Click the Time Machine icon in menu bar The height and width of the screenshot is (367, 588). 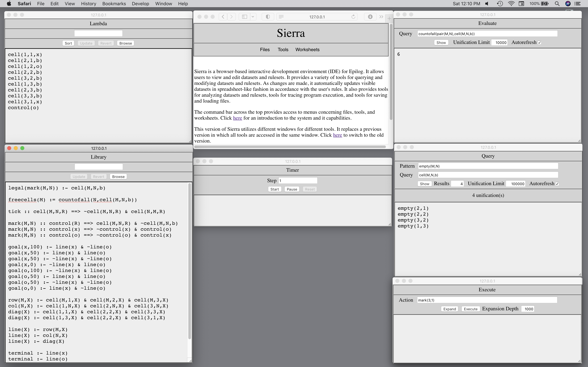pyautogui.click(x=500, y=4)
